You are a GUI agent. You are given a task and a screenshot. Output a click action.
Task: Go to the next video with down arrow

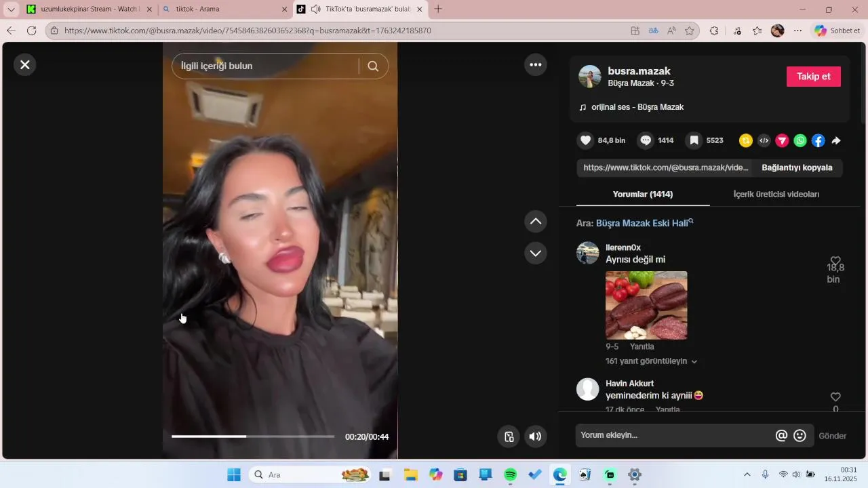536,253
